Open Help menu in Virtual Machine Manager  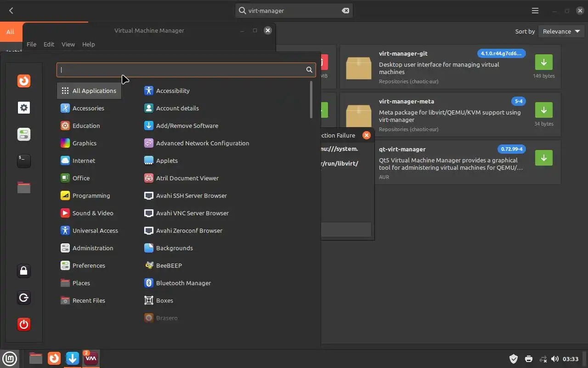88,44
